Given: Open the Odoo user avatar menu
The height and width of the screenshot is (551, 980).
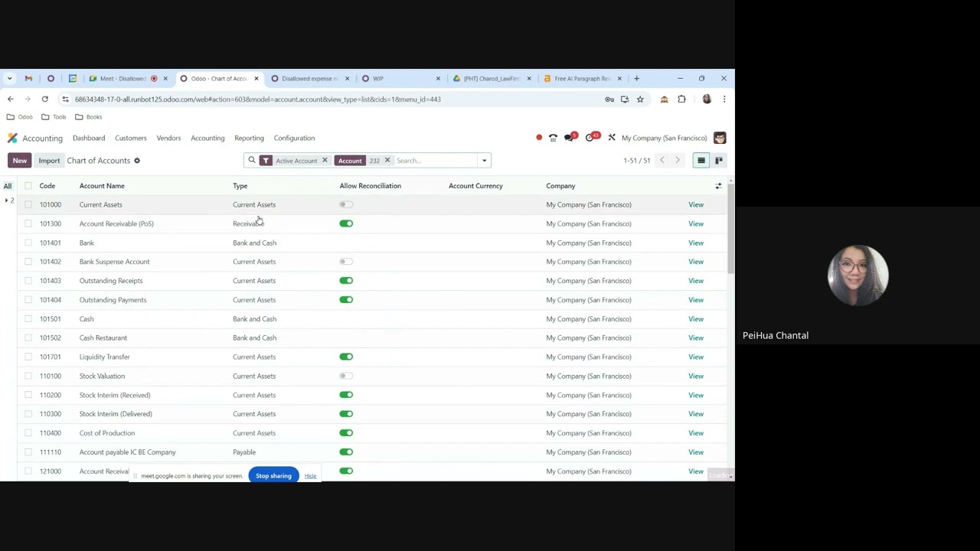Looking at the screenshot, I should 720,138.
